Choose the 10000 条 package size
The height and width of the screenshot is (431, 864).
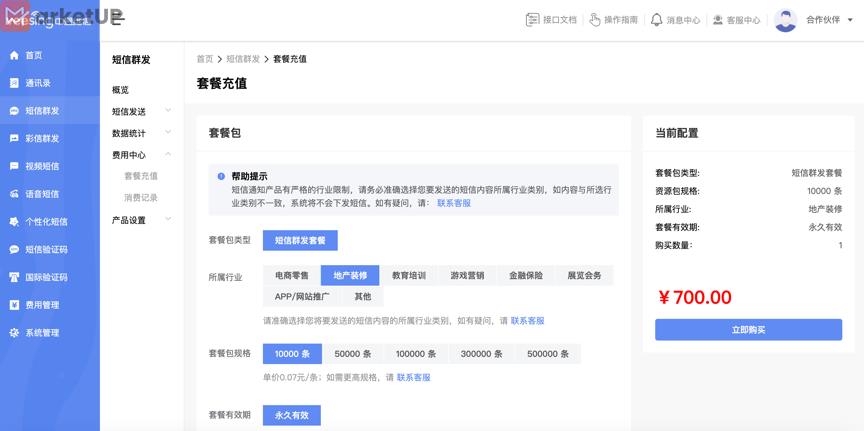pyautogui.click(x=292, y=354)
